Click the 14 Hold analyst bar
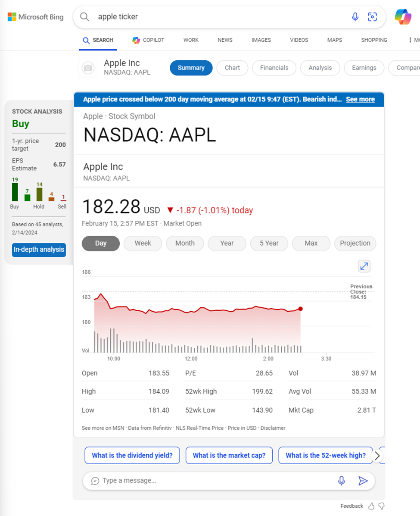 tap(39, 194)
